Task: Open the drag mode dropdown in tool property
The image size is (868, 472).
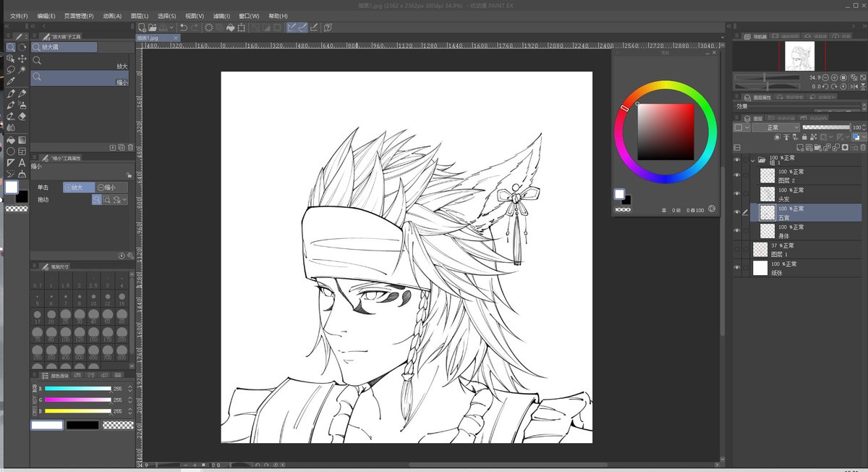Action: (x=124, y=199)
